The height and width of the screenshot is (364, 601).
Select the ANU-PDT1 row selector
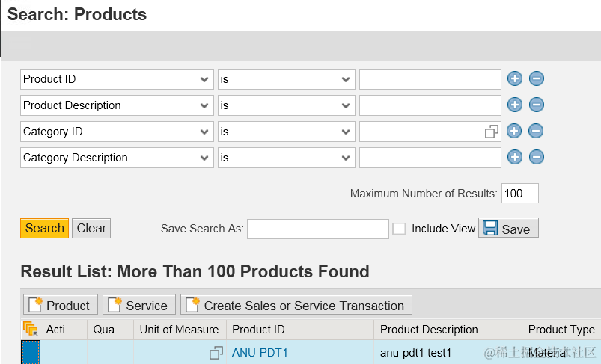[30, 352]
